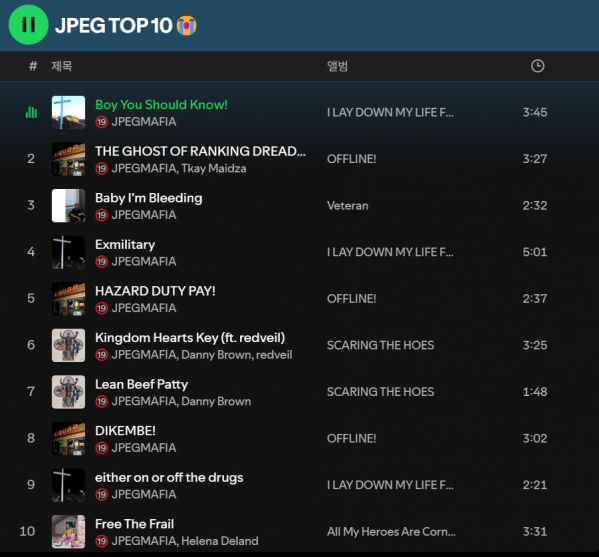The image size is (599, 557).
Task: Select the track title HAZARD DUTY PAY!
Action: pos(155,291)
